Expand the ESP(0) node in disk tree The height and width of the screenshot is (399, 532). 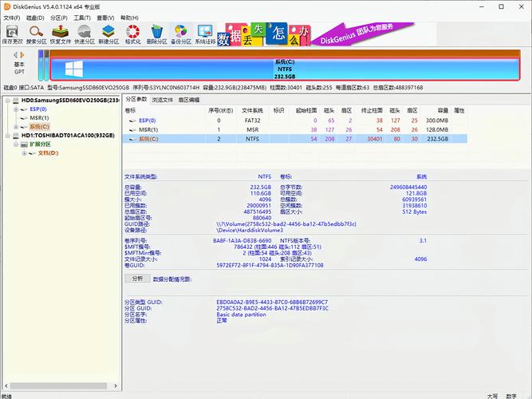click(16, 109)
